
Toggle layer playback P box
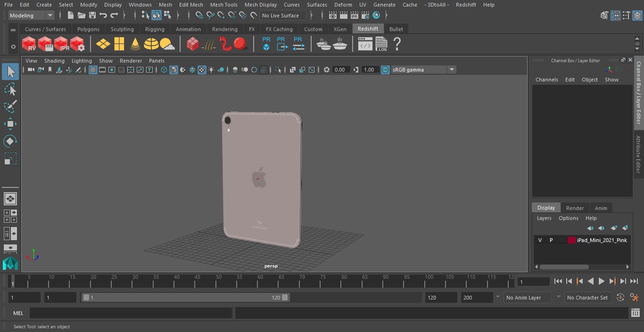(551, 240)
